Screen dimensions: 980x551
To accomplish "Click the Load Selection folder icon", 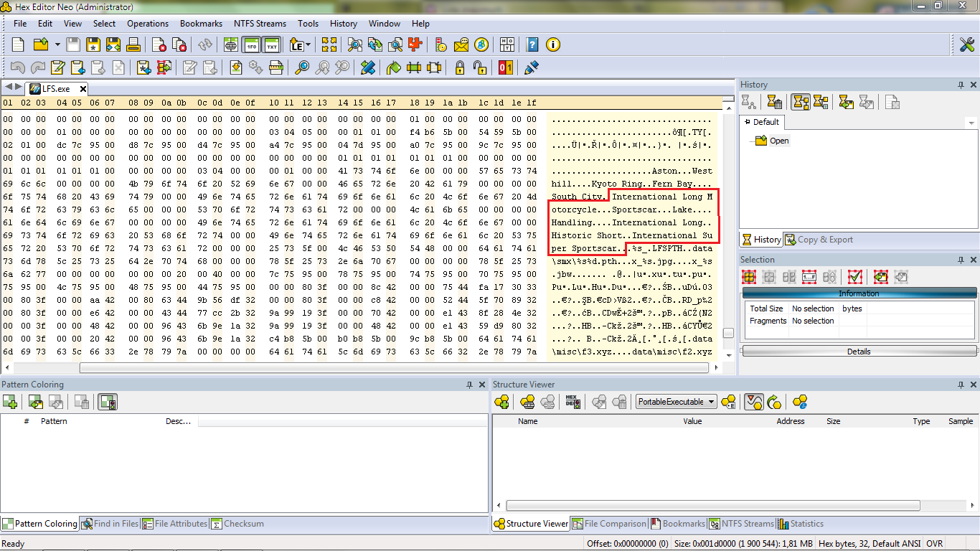I will tap(881, 276).
